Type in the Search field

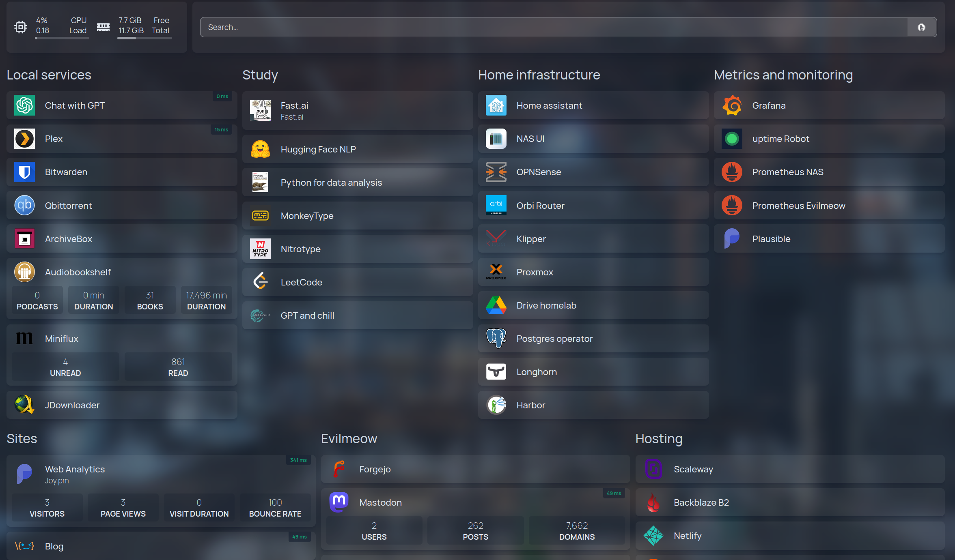pyautogui.click(x=552, y=27)
